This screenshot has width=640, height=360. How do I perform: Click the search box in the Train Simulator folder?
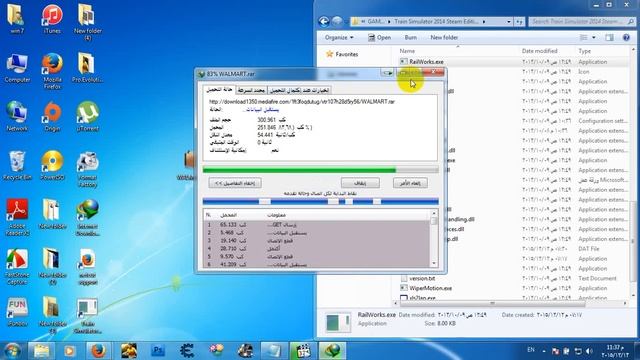582,21
